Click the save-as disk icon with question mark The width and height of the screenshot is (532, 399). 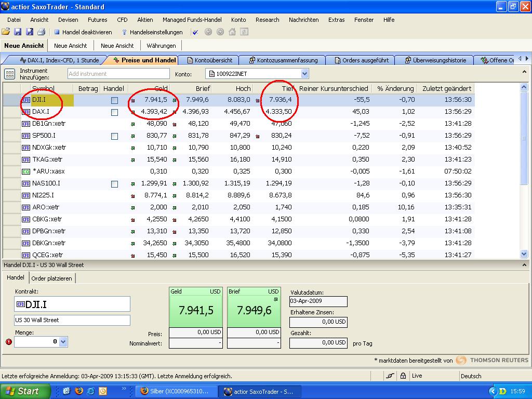(30, 32)
